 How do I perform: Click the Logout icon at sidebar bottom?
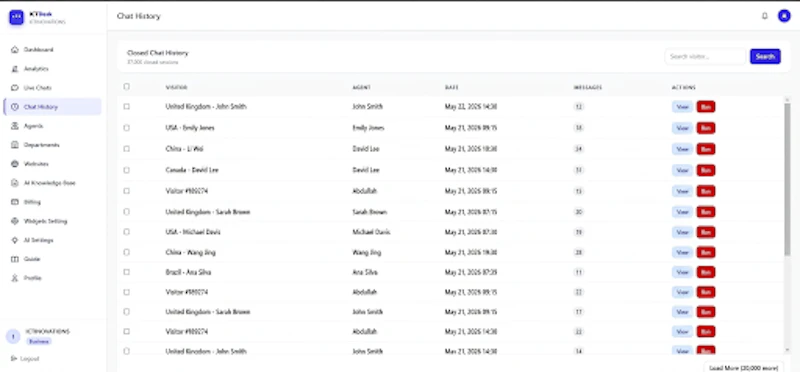pyautogui.click(x=14, y=359)
